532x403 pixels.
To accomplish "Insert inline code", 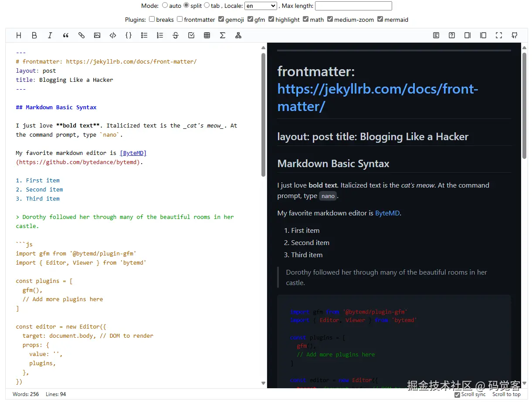I will pos(113,35).
